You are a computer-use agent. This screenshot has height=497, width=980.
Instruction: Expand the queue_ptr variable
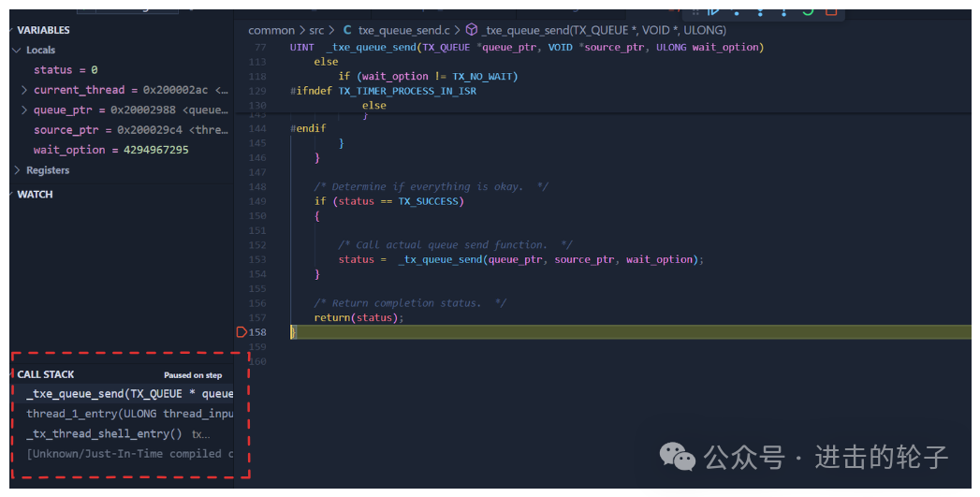(24, 110)
